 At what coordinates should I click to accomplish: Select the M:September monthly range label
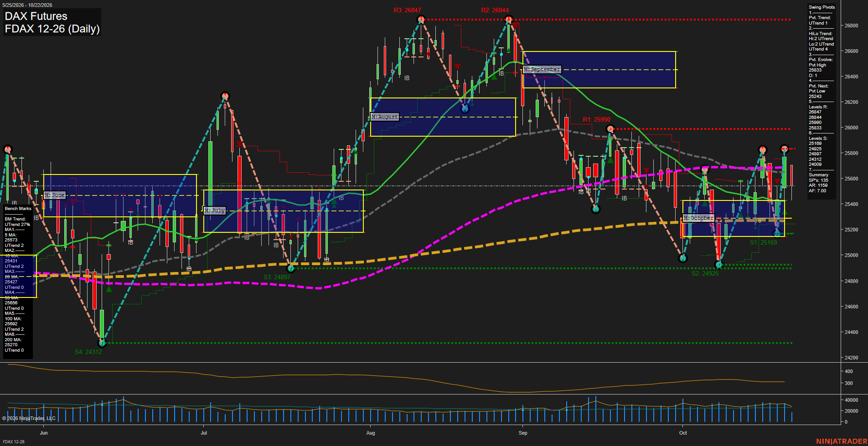coord(542,69)
